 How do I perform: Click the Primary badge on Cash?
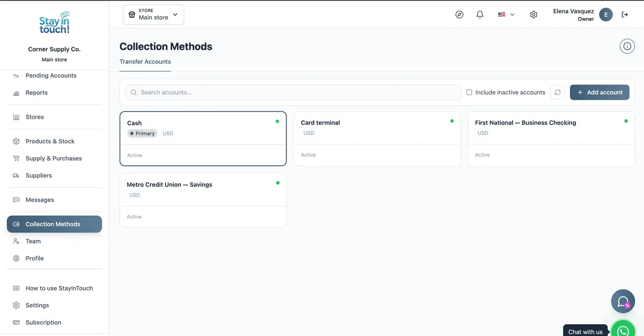pyautogui.click(x=142, y=133)
